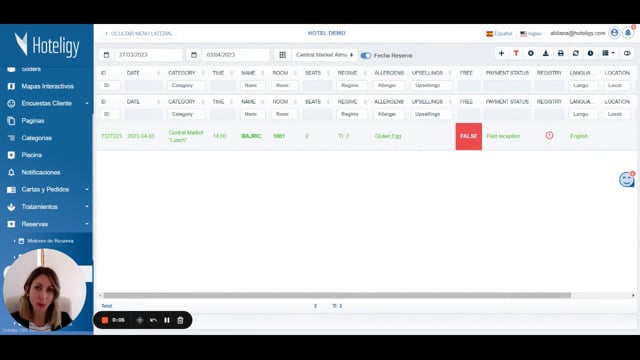The width and height of the screenshot is (640, 360).
Task: Toggle the Fecha Reserva switch
Action: pos(366,56)
